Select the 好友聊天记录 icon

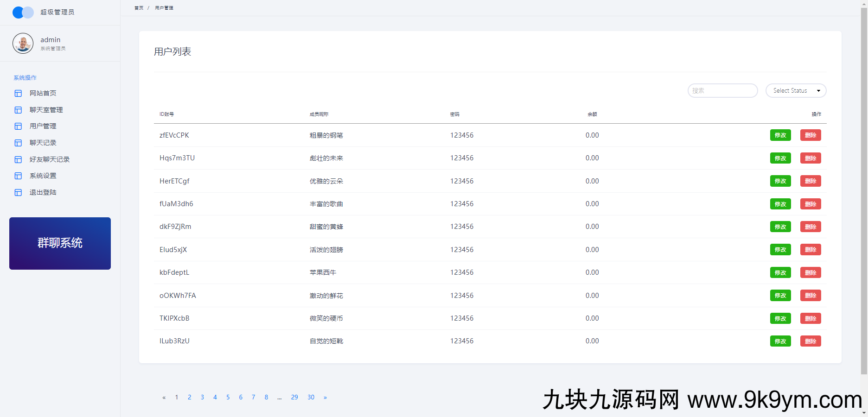click(18, 159)
